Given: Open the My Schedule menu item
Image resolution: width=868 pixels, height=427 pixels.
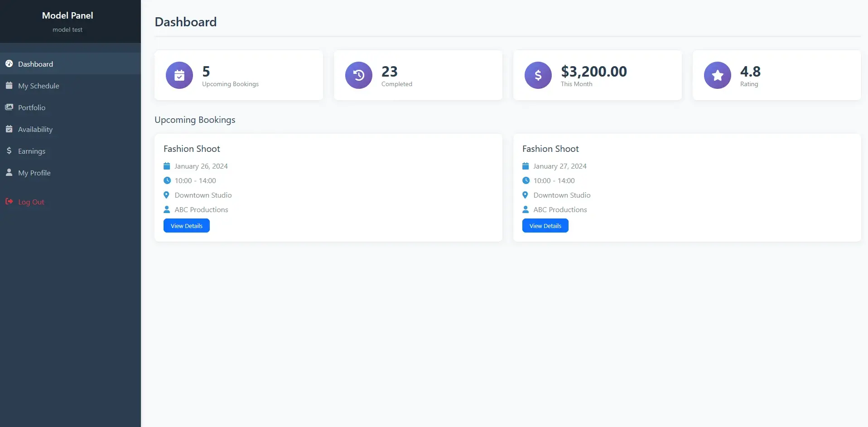Looking at the screenshot, I should [x=39, y=86].
